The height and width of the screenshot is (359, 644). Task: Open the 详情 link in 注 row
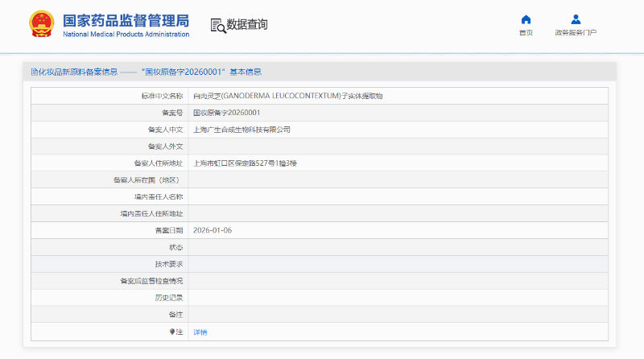200,332
